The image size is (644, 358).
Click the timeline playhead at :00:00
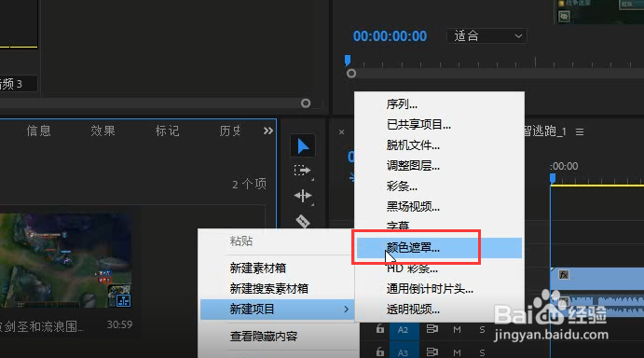[x=553, y=178]
